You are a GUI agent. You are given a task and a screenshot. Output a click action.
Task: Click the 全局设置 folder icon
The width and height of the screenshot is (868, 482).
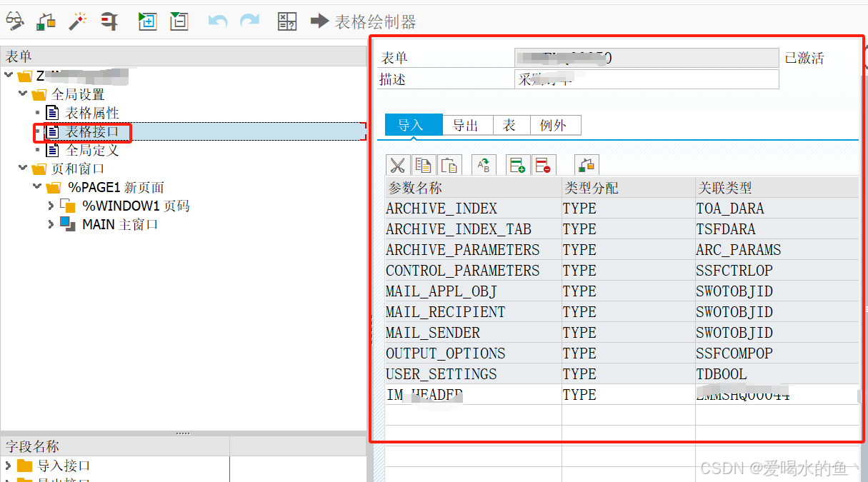[x=39, y=94]
